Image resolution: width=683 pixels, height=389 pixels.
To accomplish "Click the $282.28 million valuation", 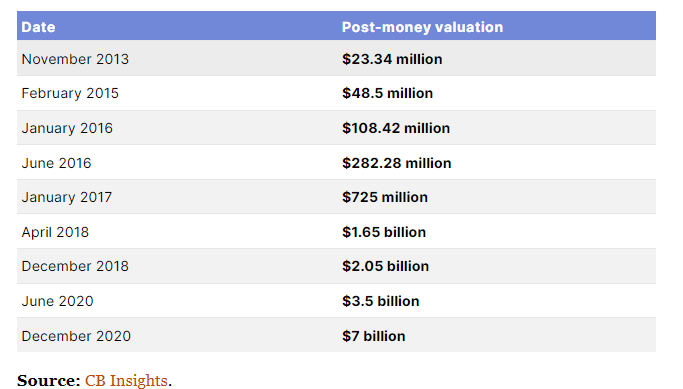I will [396, 163].
